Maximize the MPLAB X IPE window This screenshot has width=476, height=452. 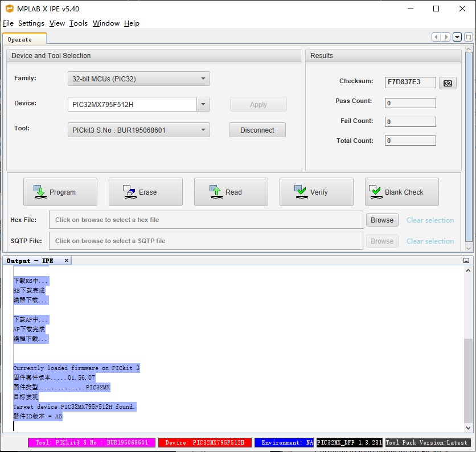click(x=436, y=9)
